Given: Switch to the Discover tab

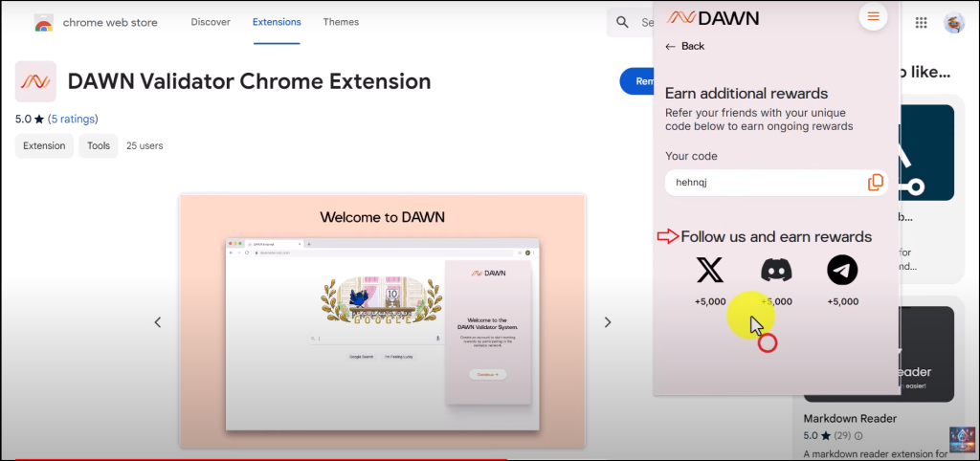Looking at the screenshot, I should (x=210, y=22).
